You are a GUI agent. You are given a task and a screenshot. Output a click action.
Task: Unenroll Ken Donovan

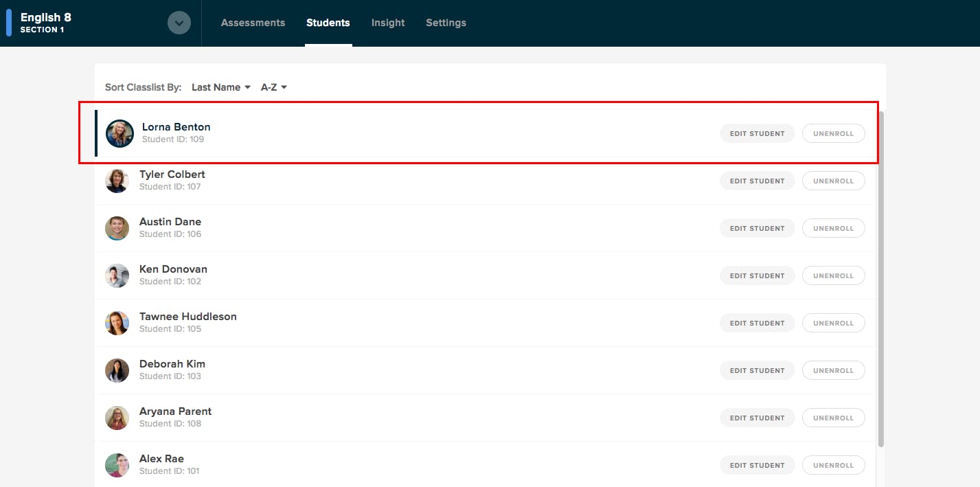(833, 275)
